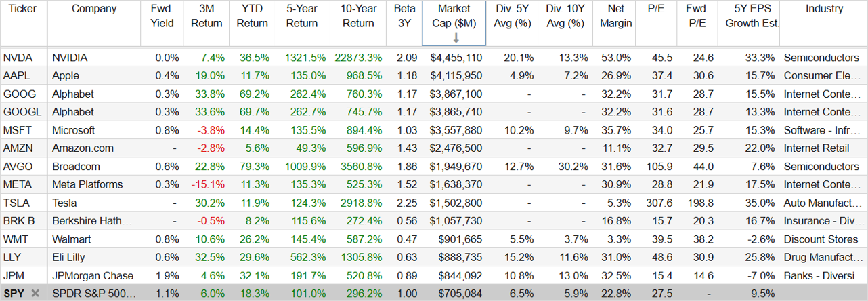Image resolution: width=868 pixels, height=301 pixels.
Task: Open the WMT ticker
Action: (15, 239)
